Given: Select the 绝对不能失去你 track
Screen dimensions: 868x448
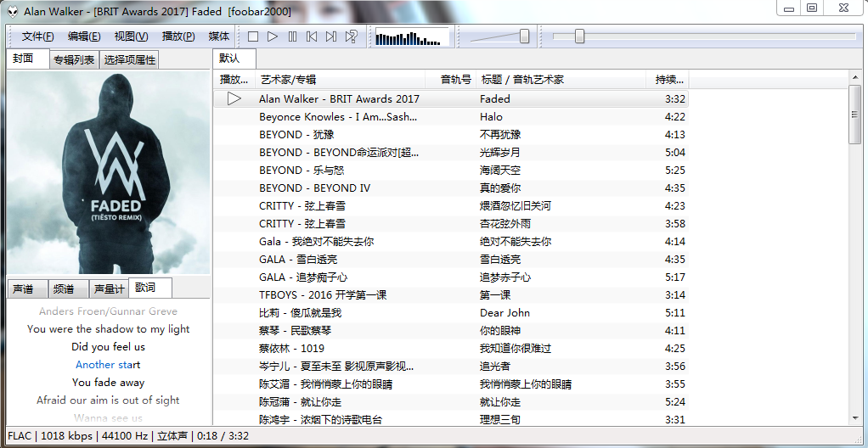Looking at the screenshot, I should pyautogui.click(x=451, y=241).
